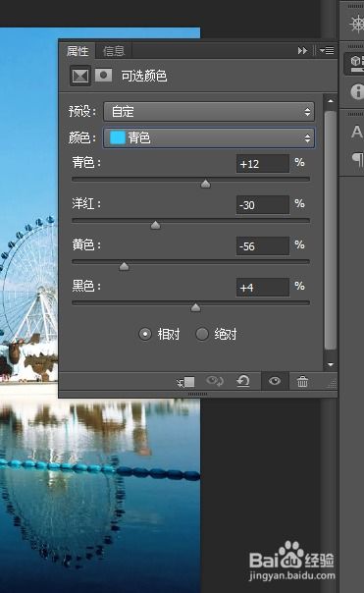The image size is (364, 593).
Task: Open the Info panel icon in dock
Action: click(x=356, y=91)
